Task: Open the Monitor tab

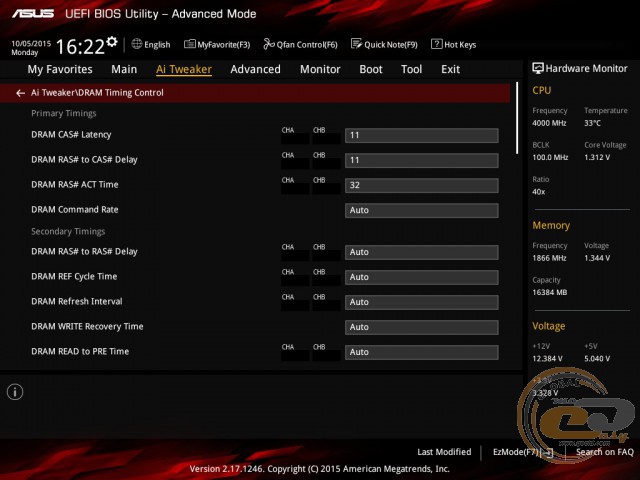Action: (x=320, y=69)
